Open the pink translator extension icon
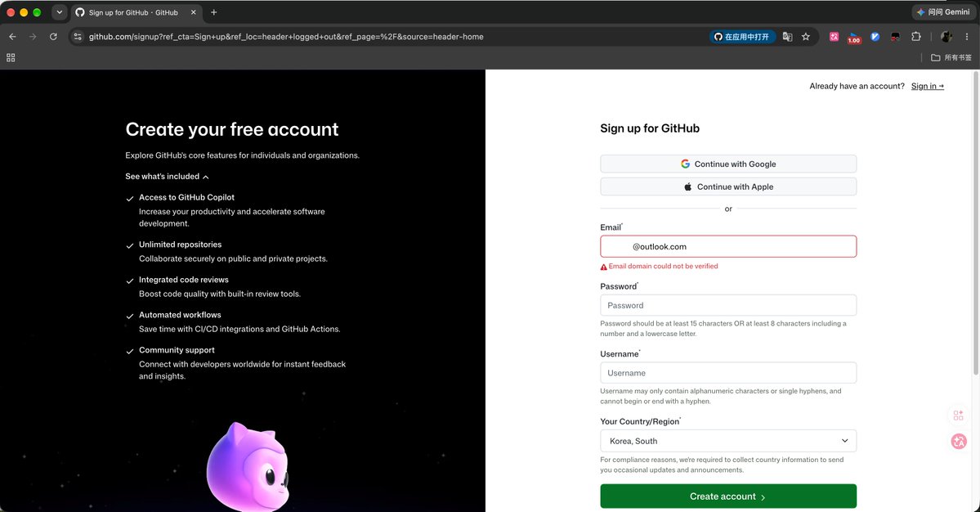The width and height of the screenshot is (980, 512). click(x=834, y=37)
